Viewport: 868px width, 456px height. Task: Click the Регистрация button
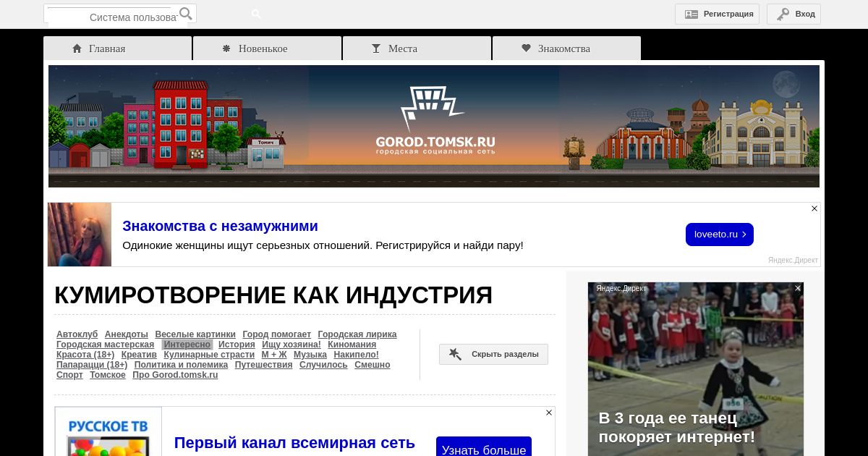pos(718,14)
